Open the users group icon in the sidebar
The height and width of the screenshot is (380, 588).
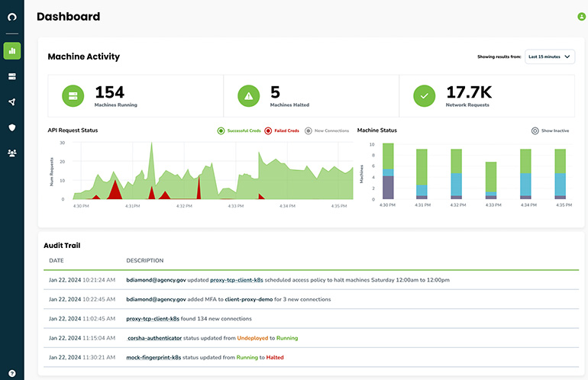(x=12, y=153)
